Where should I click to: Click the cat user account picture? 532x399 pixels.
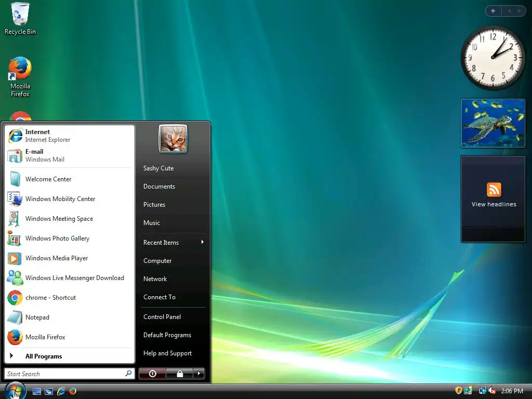173,139
